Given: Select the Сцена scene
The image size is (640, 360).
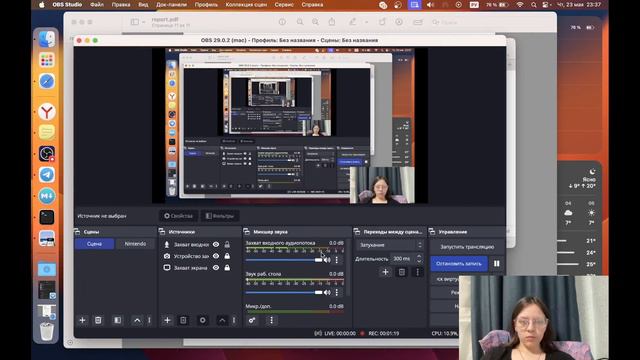Looking at the screenshot, I should (x=94, y=244).
